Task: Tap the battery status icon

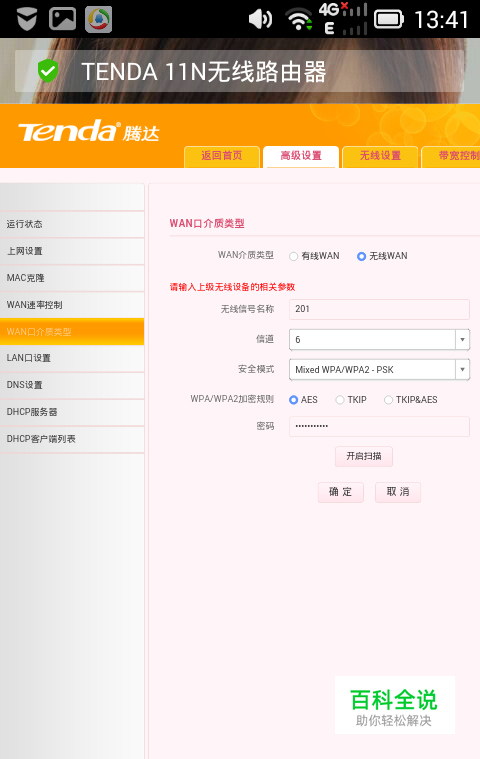Action: click(389, 20)
